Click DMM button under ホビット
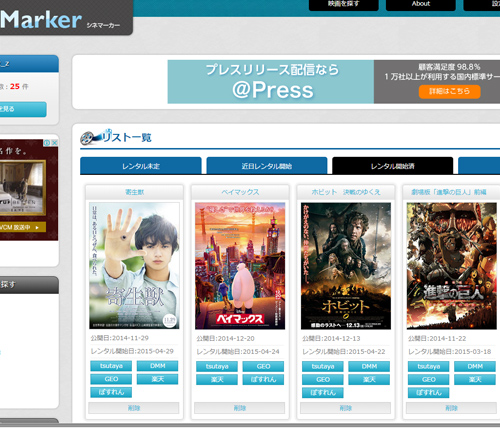 coord(369,366)
